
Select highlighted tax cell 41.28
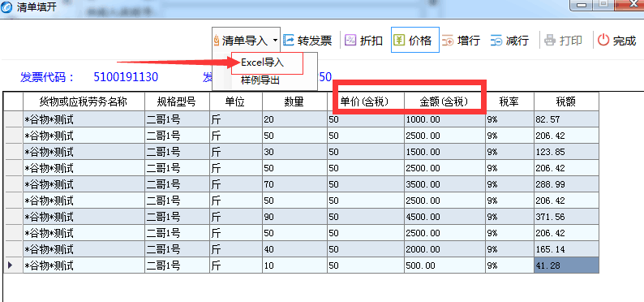566,265
